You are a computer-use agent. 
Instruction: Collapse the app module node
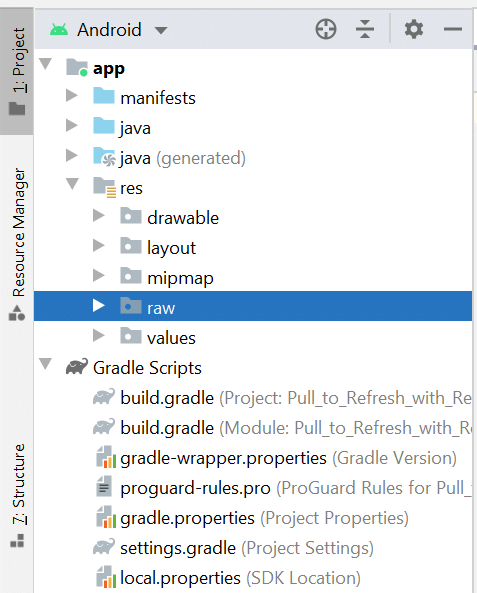tap(45, 64)
